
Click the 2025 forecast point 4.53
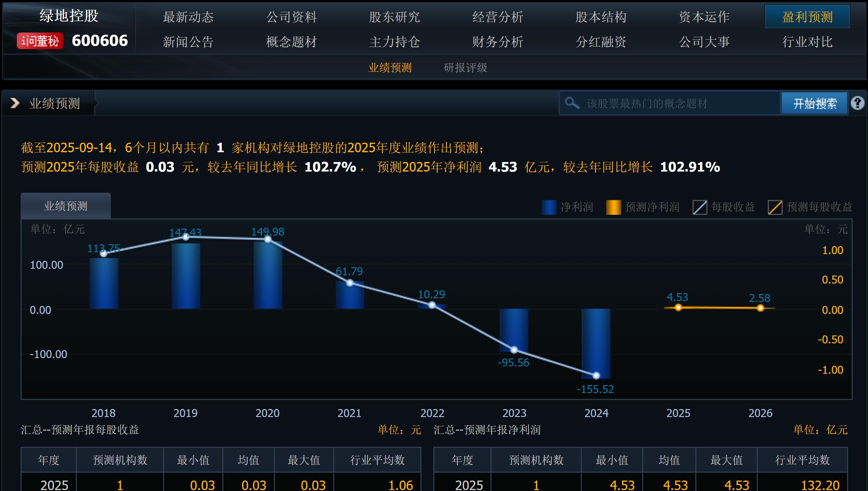coord(678,307)
